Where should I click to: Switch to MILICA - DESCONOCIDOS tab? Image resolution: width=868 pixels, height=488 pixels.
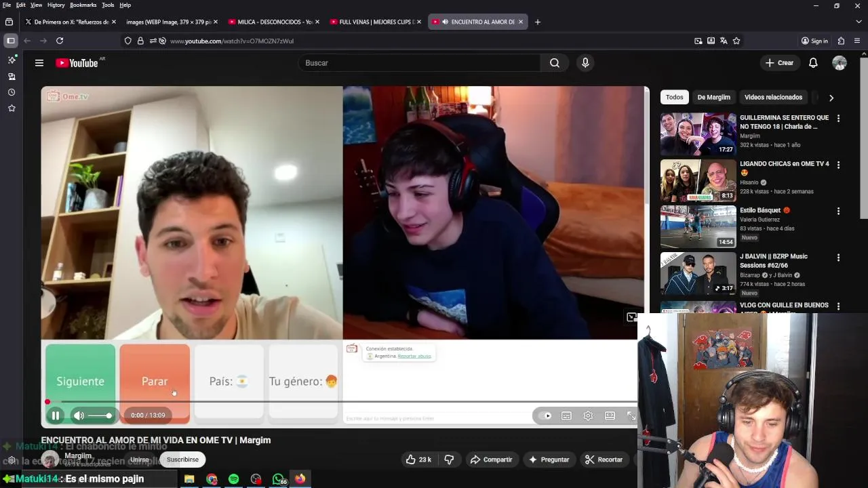274,22
